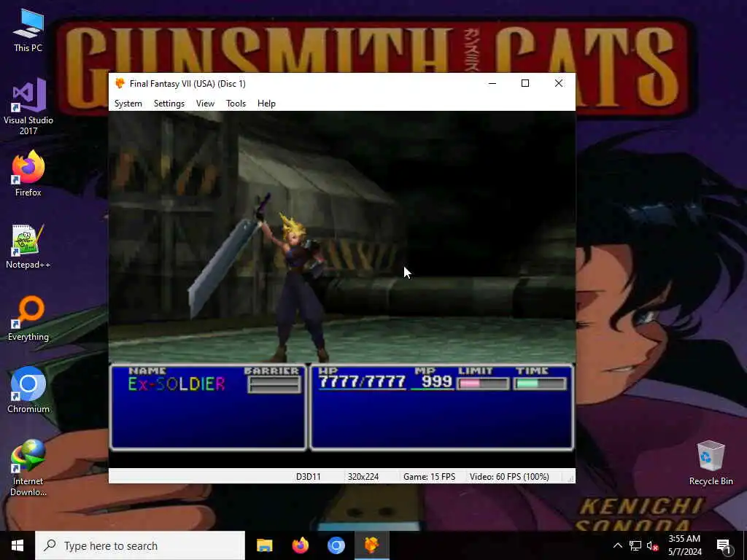Viewport: 747px width, 560px height.
Task: Click the DuckStation icon in the title bar
Action: click(120, 83)
